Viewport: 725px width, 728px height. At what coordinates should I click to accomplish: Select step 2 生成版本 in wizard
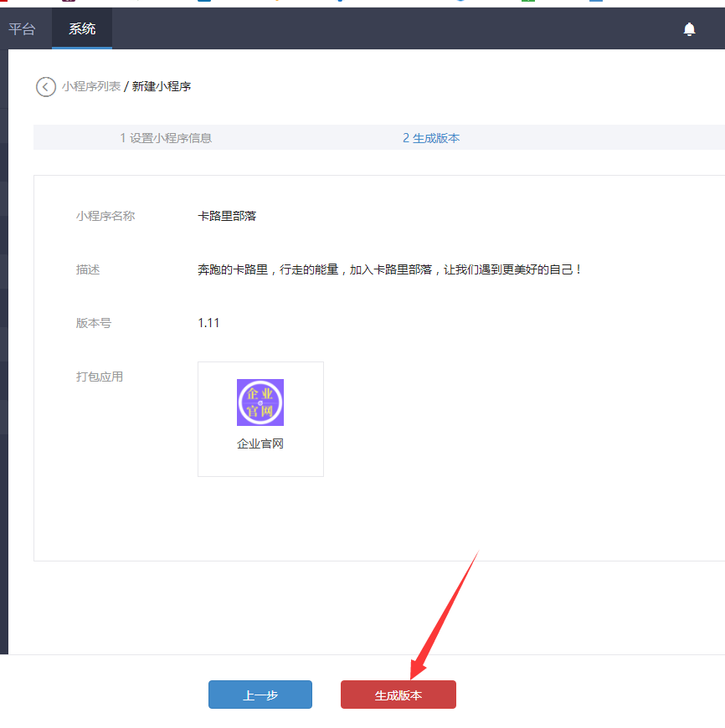[x=431, y=138]
